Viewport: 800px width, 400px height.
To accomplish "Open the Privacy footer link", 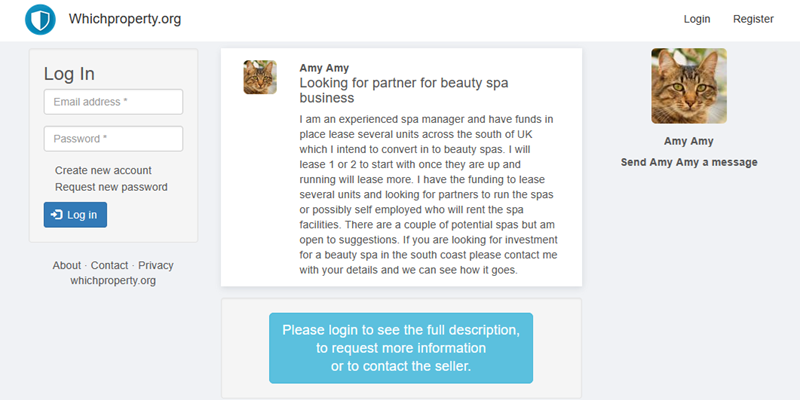I will click(x=156, y=265).
